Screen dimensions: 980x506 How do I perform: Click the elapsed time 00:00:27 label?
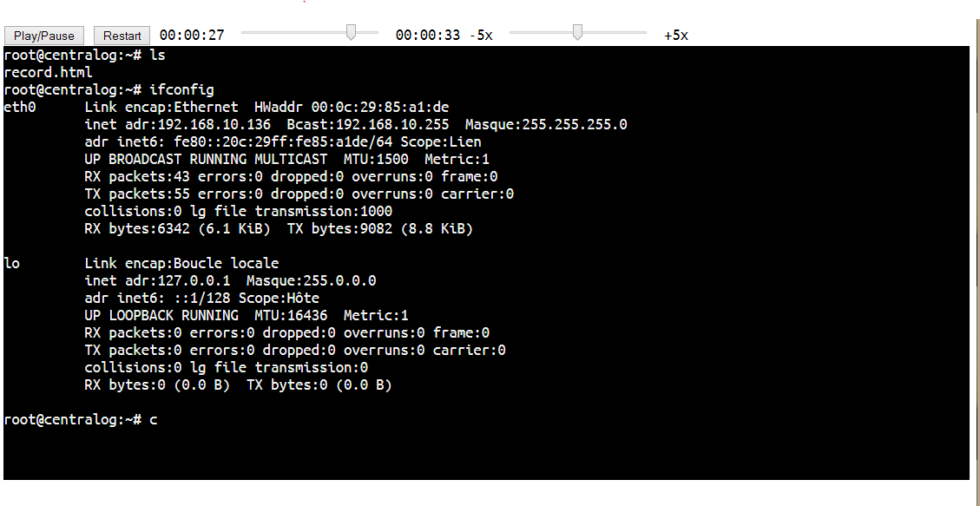pos(192,36)
